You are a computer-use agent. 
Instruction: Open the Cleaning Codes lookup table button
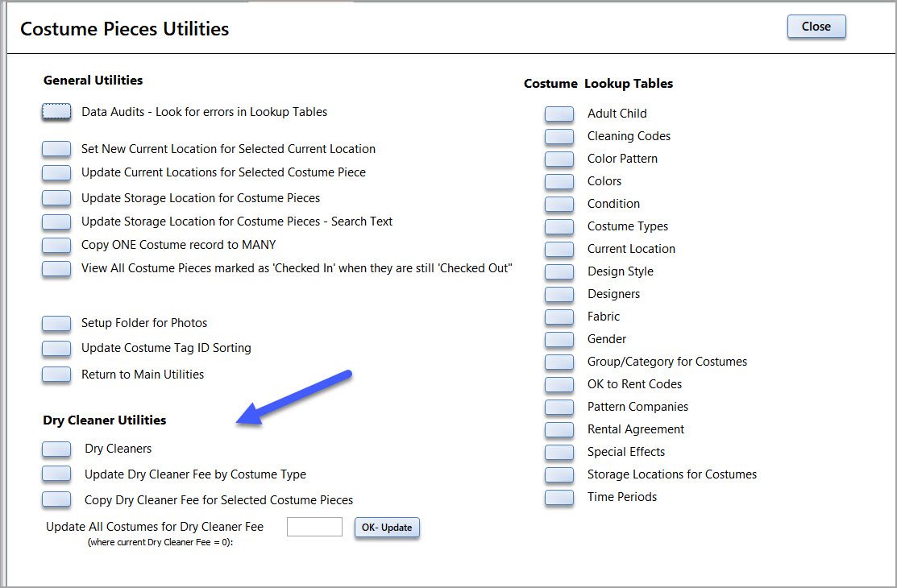(559, 136)
